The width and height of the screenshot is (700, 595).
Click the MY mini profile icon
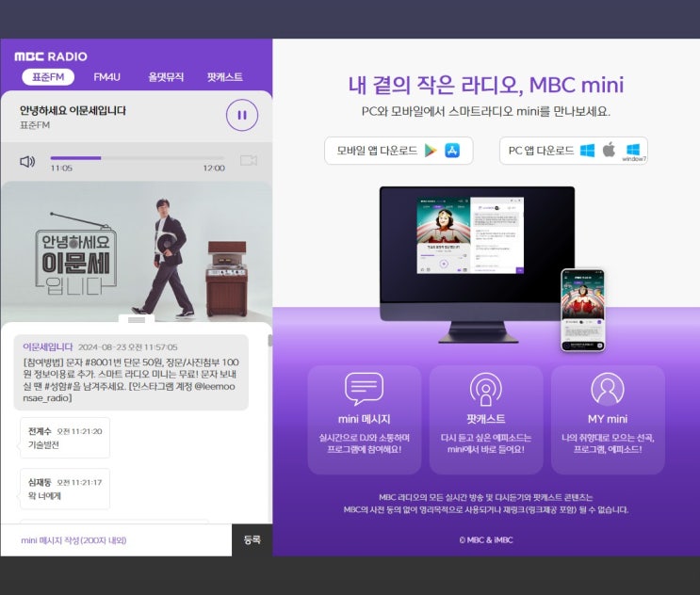coord(608,389)
